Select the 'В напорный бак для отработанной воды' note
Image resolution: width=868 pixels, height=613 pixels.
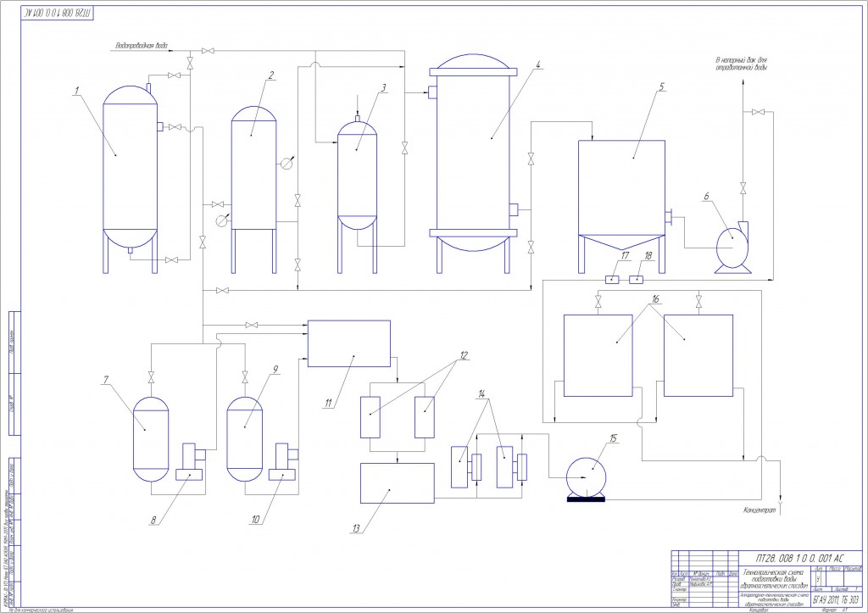pos(741,63)
